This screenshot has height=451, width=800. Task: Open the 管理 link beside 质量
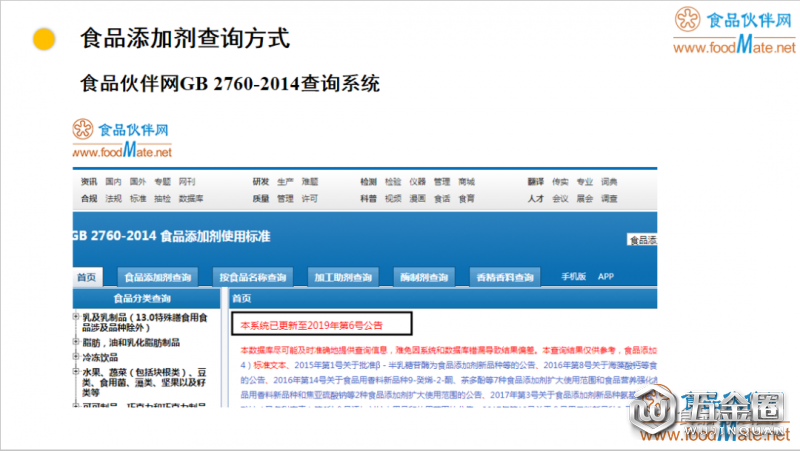click(285, 198)
